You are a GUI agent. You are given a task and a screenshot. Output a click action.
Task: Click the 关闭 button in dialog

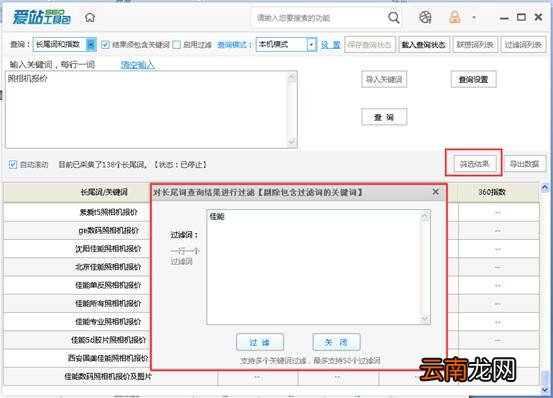click(x=336, y=342)
